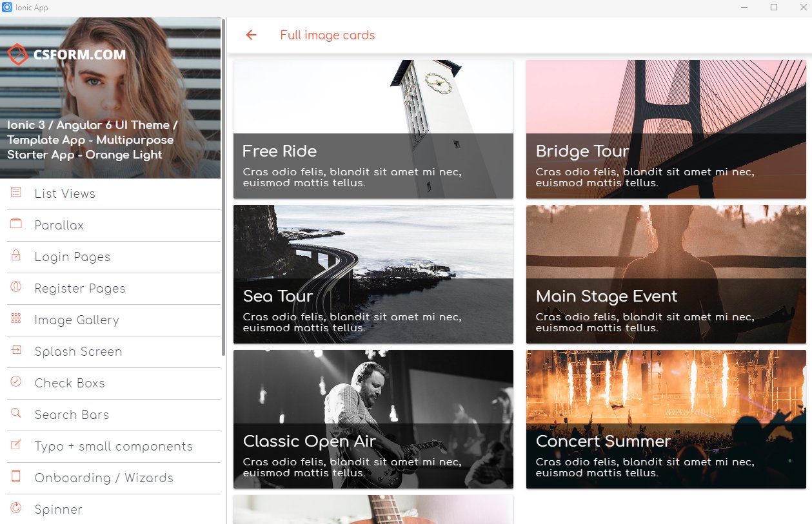Open the Bridge Tour image card
Image resolution: width=812 pixels, height=524 pixels.
coord(666,129)
